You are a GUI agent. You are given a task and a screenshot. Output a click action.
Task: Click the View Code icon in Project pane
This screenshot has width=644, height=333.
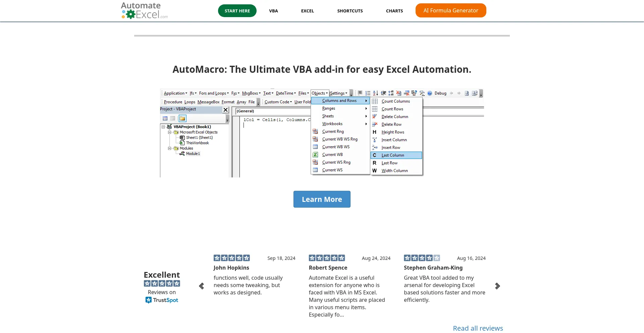pyautogui.click(x=165, y=118)
